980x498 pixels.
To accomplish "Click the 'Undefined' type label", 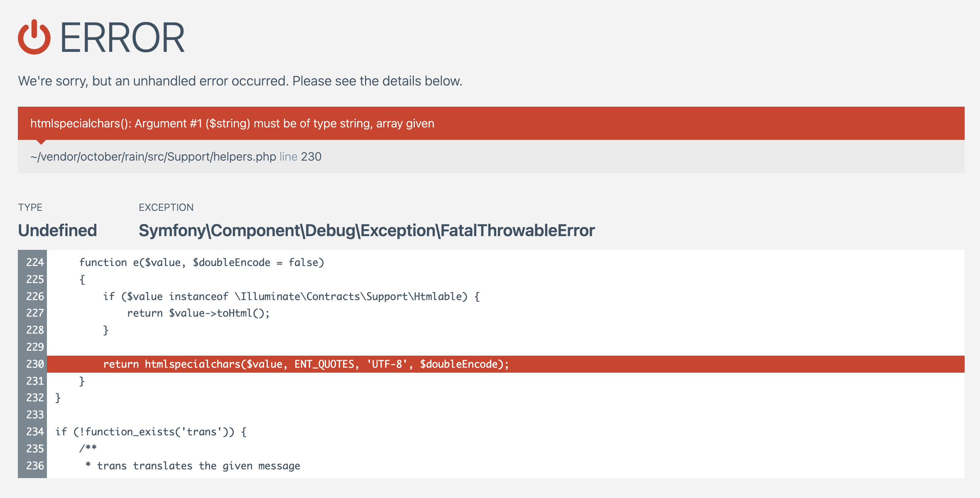I will pyautogui.click(x=57, y=230).
